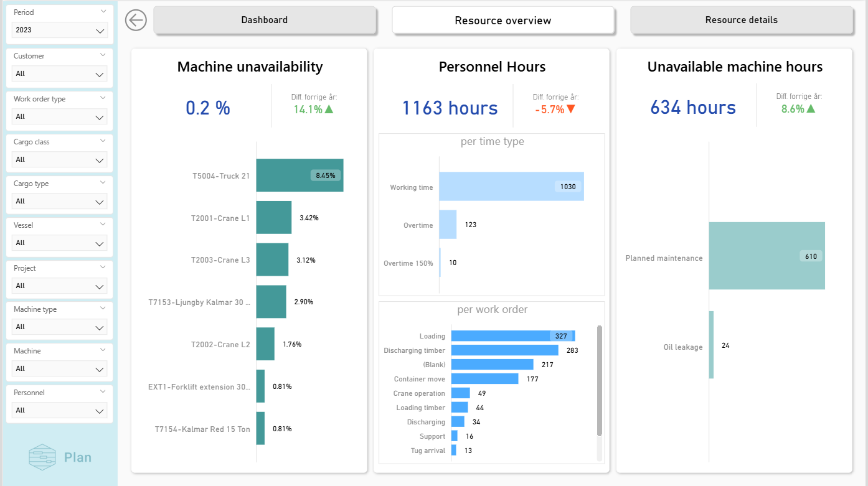
Task: Select the Discharging timber bar
Action: pos(496,350)
